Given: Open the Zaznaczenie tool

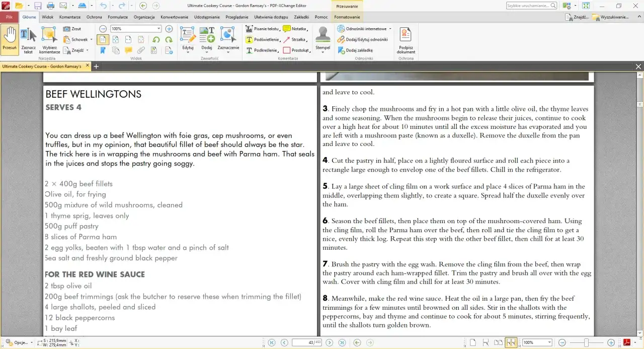Looking at the screenshot, I should (228, 39).
